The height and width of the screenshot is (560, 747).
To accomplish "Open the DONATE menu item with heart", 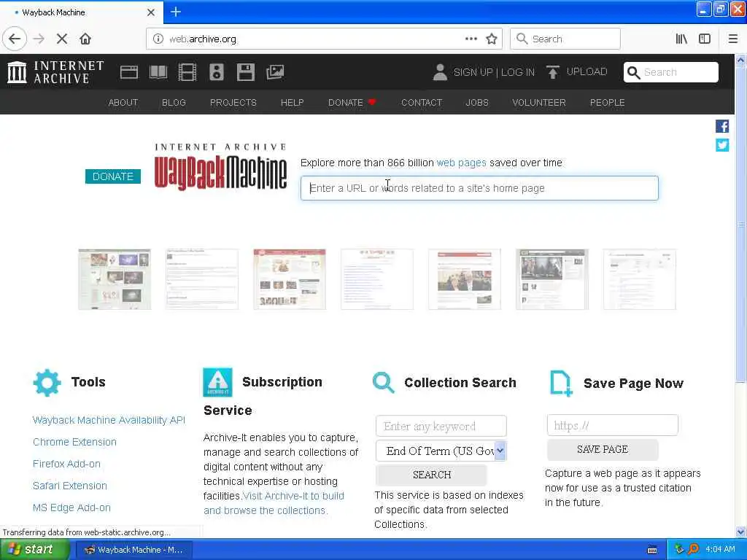I will (352, 102).
